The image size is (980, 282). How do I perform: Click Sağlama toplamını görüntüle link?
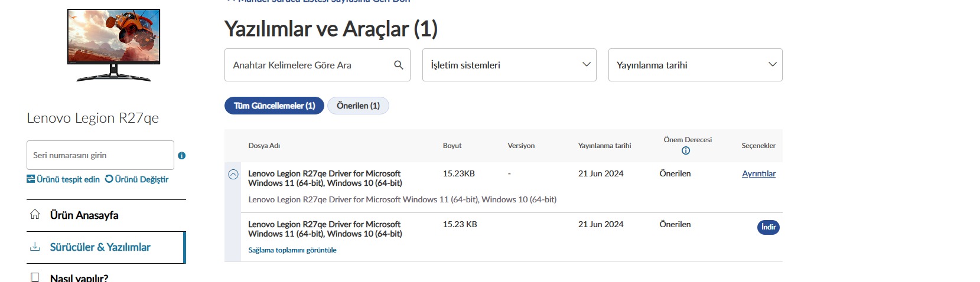point(292,250)
